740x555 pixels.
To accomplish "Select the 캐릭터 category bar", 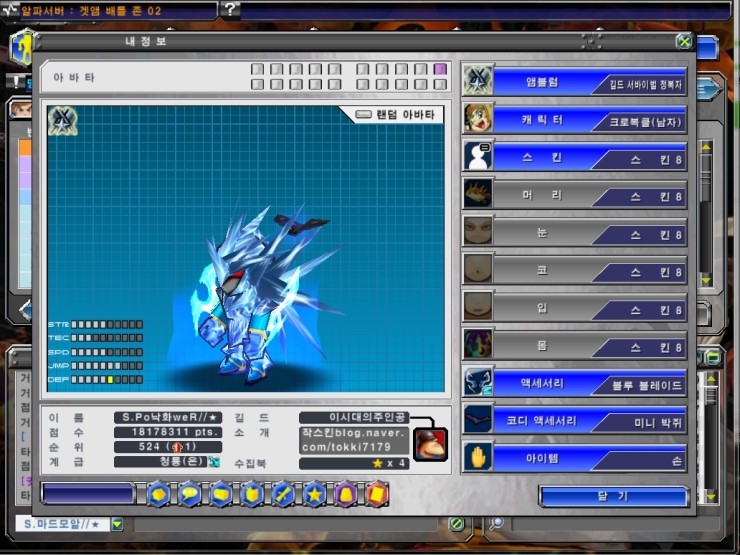I will click(590, 119).
